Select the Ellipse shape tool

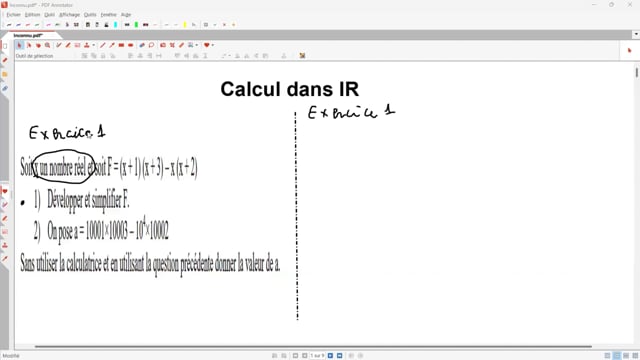tap(131, 45)
